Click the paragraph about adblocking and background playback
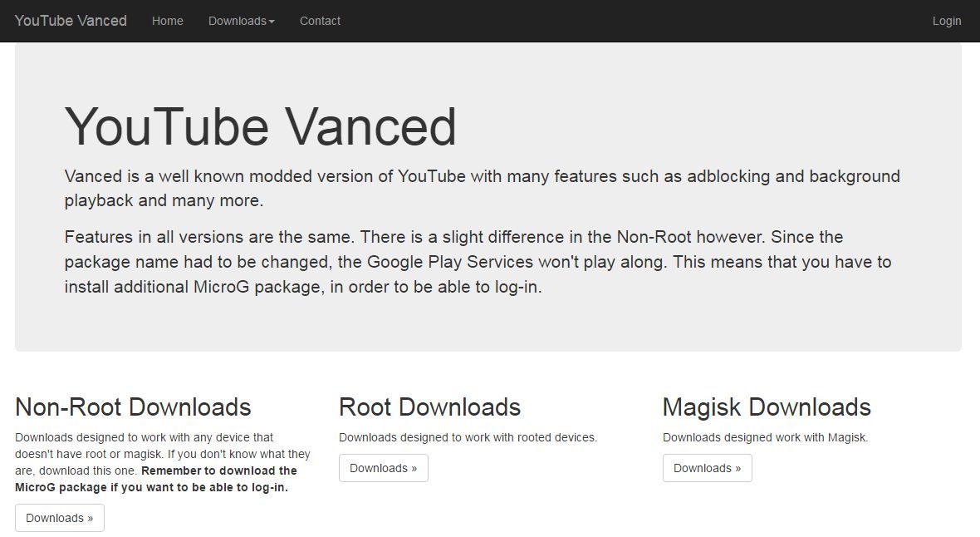 click(x=482, y=188)
